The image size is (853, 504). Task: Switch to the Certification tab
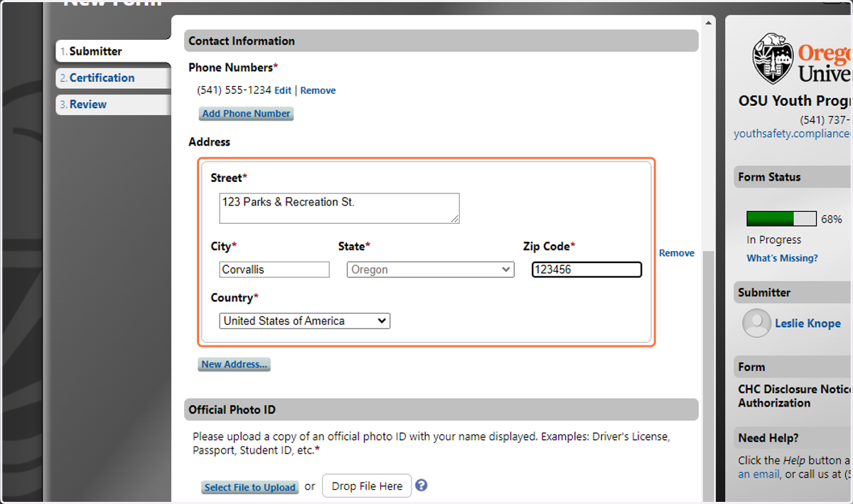coord(113,77)
